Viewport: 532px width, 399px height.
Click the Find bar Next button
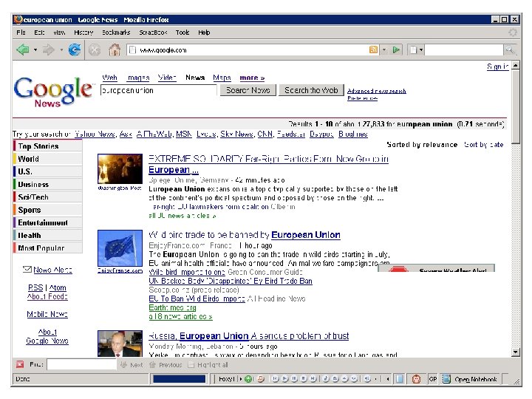click(132, 365)
